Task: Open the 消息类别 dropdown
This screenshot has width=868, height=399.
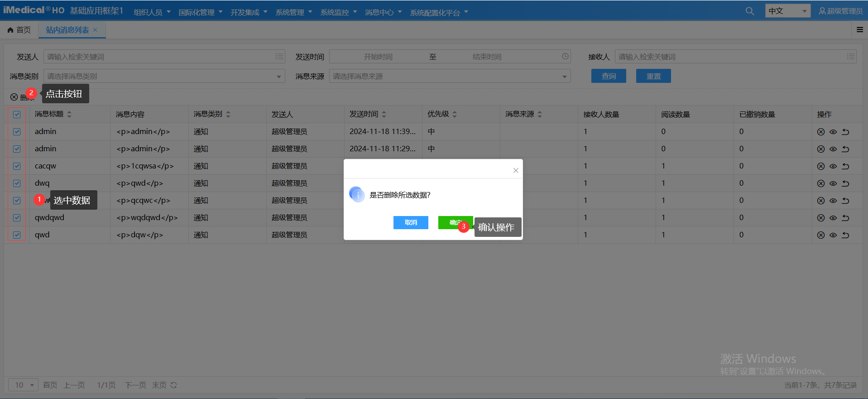Action: (x=164, y=76)
